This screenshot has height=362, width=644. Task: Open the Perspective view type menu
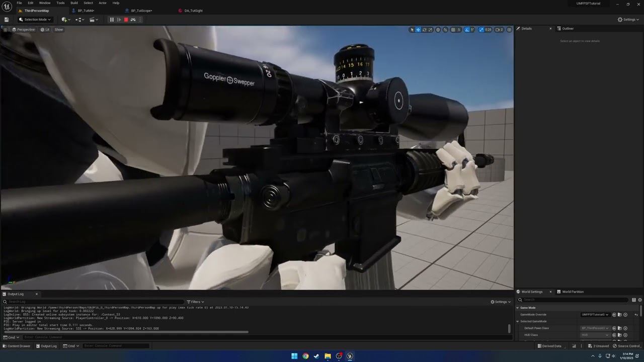point(24,30)
